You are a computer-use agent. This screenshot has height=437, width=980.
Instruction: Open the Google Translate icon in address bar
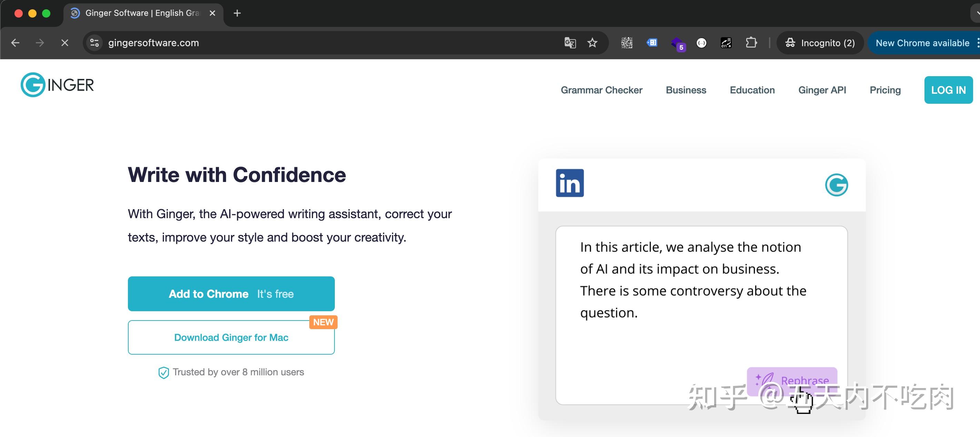[x=570, y=43]
